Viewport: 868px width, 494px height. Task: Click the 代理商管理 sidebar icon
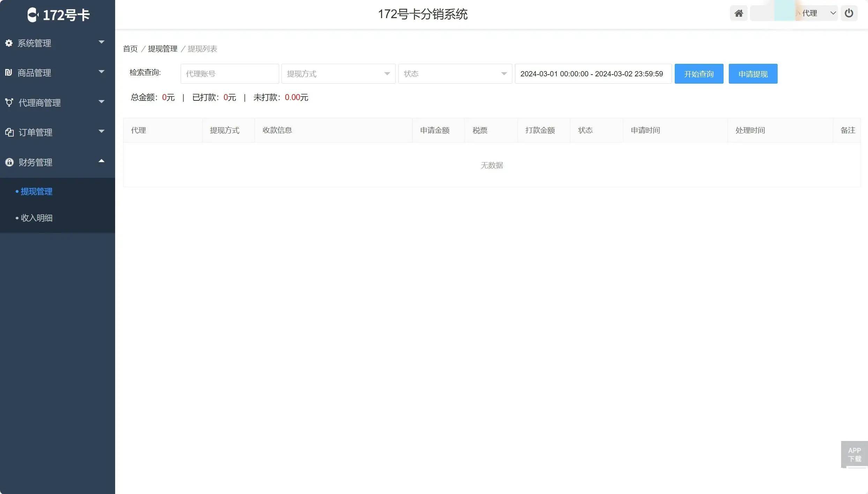pyautogui.click(x=9, y=102)
